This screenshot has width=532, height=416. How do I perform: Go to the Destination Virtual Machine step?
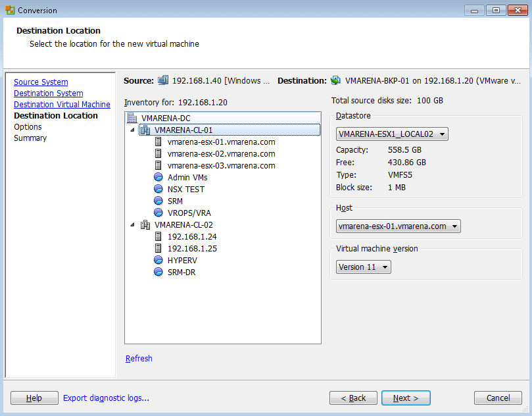coord(62,104)
